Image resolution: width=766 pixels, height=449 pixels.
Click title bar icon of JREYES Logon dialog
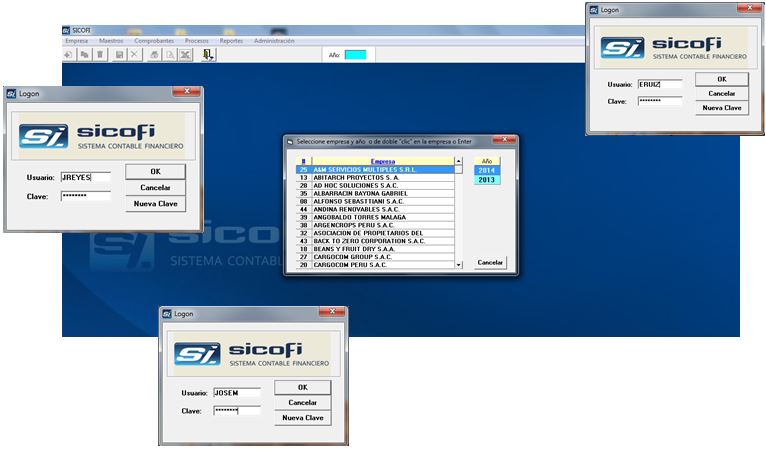(11, 93)
